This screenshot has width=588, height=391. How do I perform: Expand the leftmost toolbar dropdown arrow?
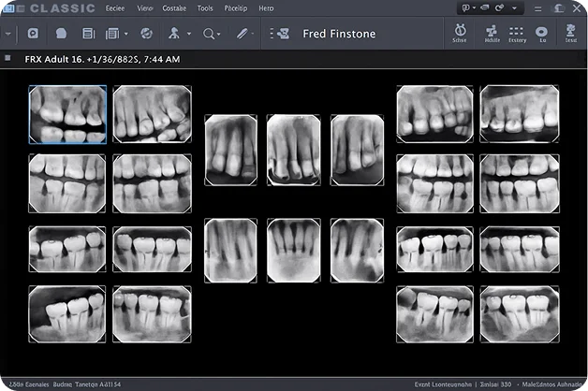pyautogui.click(x=7, y=34)
